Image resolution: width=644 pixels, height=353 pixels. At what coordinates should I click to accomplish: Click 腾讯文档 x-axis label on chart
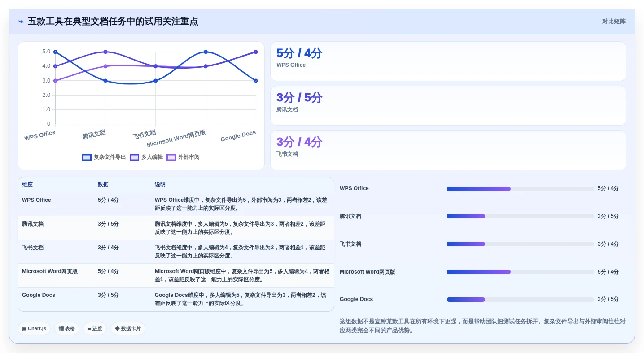94,134
